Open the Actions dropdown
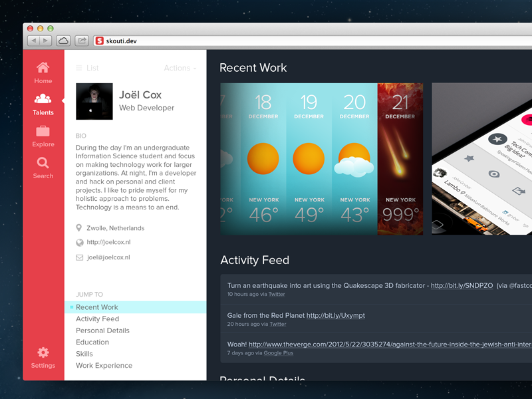The height and width of the screenshot is (399, 532). pyautogui.click(x=180, y=68)
